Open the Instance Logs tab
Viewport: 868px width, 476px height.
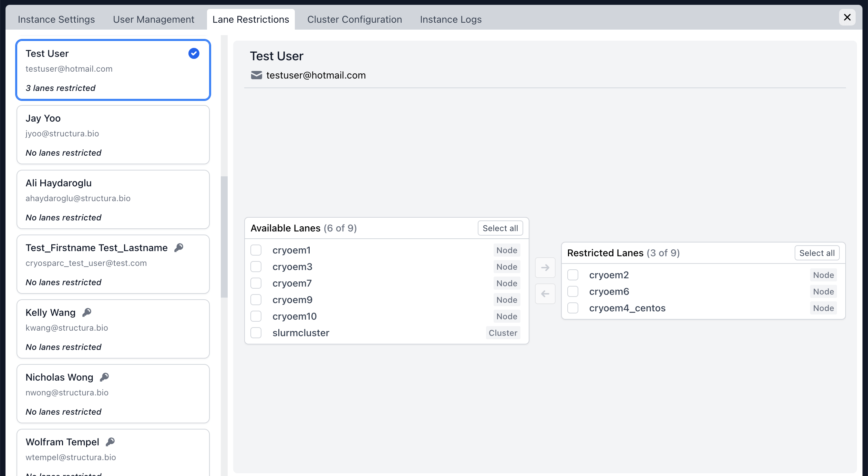tap(451, 19)
